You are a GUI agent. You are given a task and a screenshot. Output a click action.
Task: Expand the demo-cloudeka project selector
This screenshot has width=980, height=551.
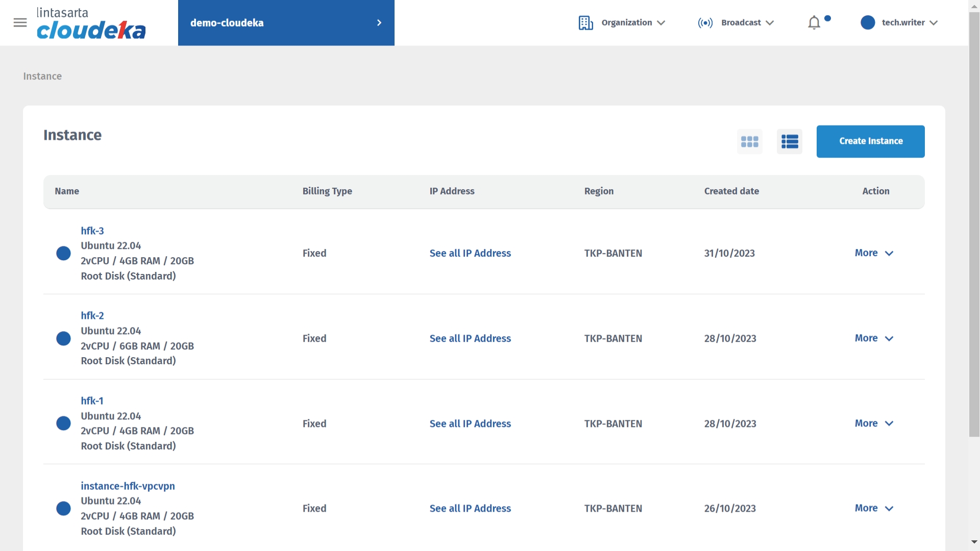click(286, 23)
